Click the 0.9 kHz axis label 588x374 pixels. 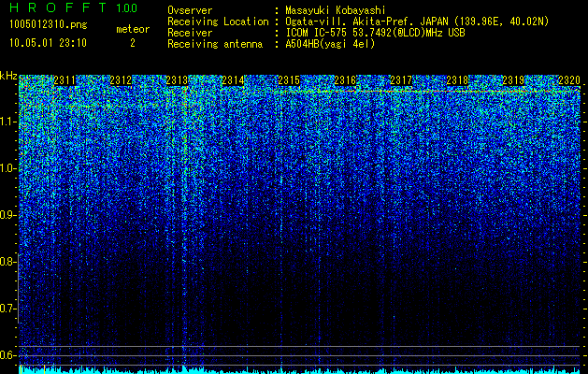(7, 214)
